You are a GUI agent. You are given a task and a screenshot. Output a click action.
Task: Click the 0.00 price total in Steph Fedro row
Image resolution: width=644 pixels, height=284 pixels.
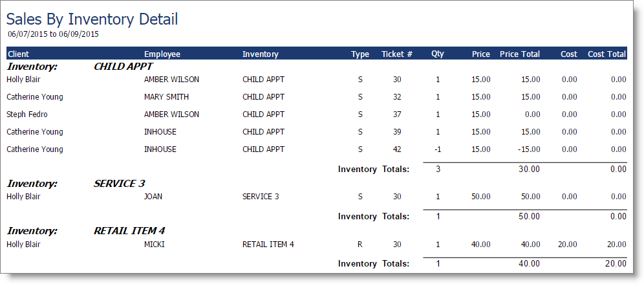pyautogui.click(x=532, y=115)
